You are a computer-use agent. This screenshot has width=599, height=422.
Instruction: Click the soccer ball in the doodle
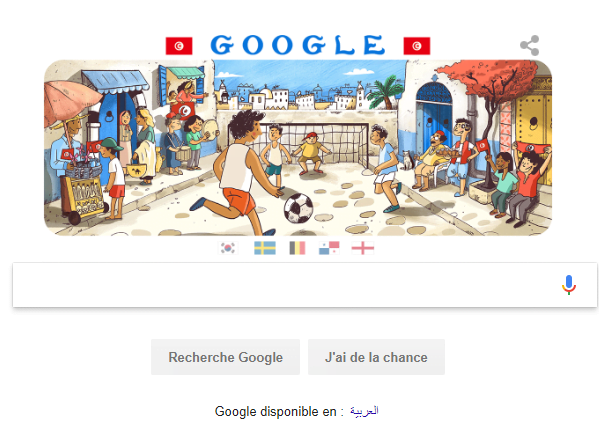click(x=298, y=208)
